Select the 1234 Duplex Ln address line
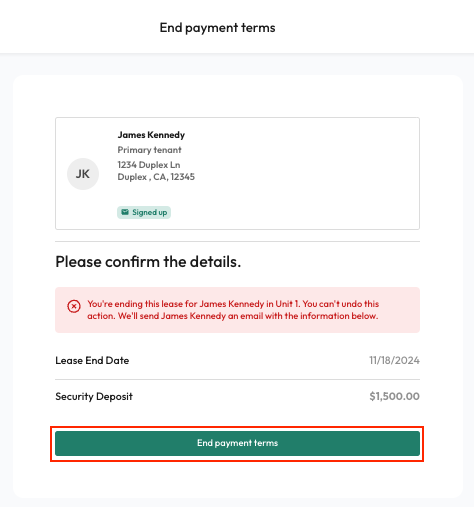 [x=149, y=165]
